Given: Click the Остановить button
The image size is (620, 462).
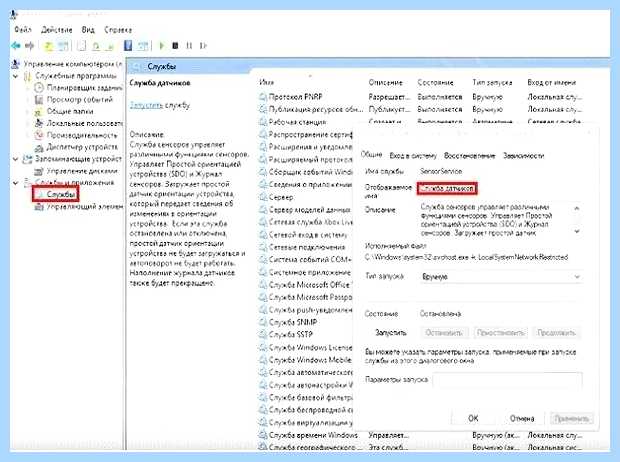Looking at the screenshot, I should (x=444, y=333).
